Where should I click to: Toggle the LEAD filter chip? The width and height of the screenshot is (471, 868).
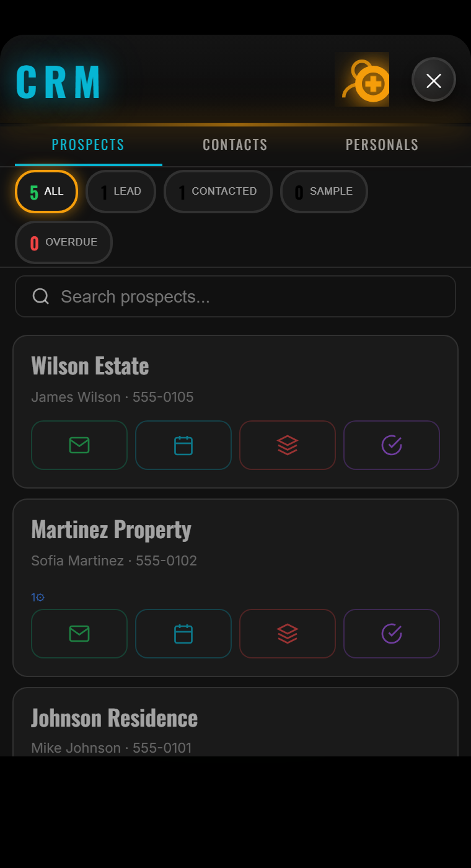click(121, 192)
